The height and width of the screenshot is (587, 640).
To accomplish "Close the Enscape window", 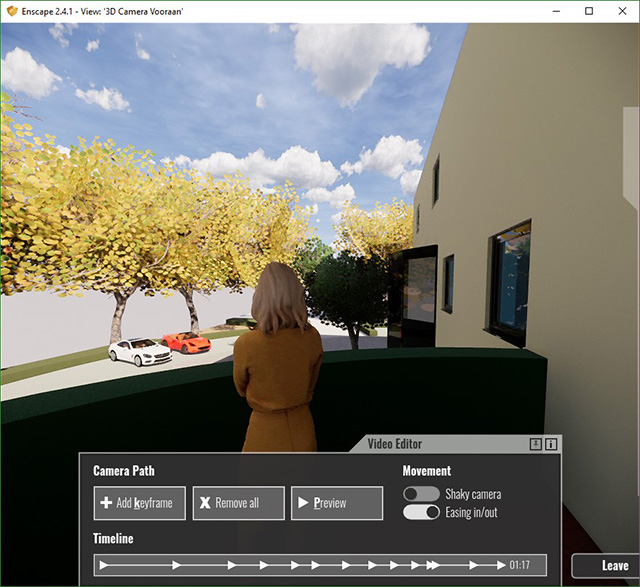I will click(622, 11).
